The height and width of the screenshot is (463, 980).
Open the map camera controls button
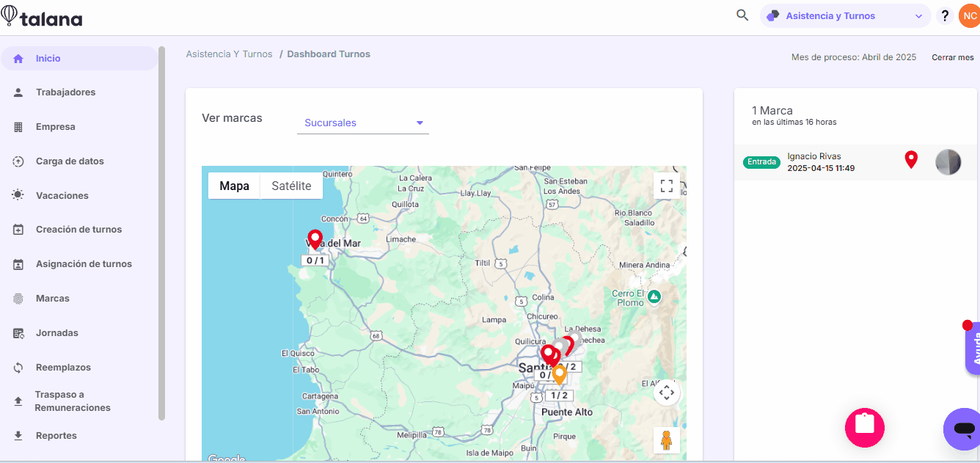(x=666, y=393)
